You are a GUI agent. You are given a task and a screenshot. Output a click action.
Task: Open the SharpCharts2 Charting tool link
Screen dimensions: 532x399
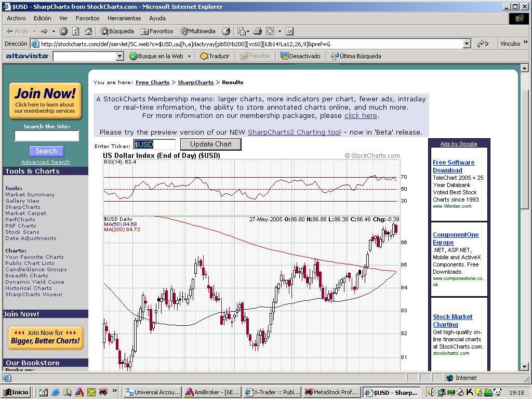tap(294, 132)
